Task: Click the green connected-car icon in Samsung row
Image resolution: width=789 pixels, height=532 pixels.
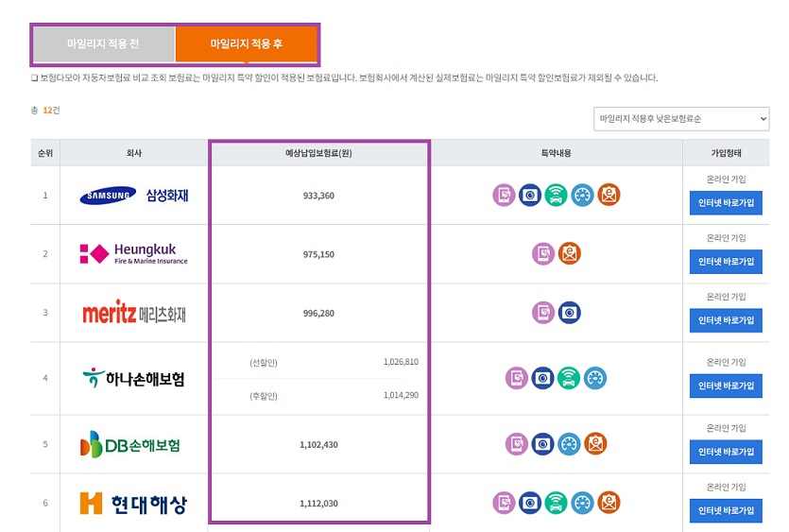Action: (x=556, y=196)
